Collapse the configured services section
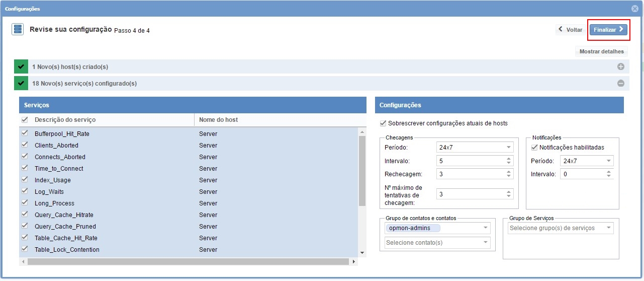The height and width of the screenshot is (281, 644). 620,84
